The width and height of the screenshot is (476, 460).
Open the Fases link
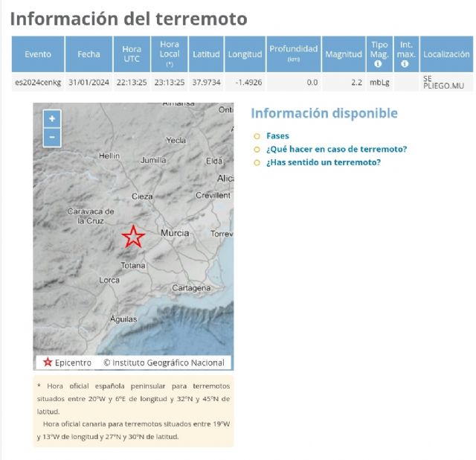point(277,136)
